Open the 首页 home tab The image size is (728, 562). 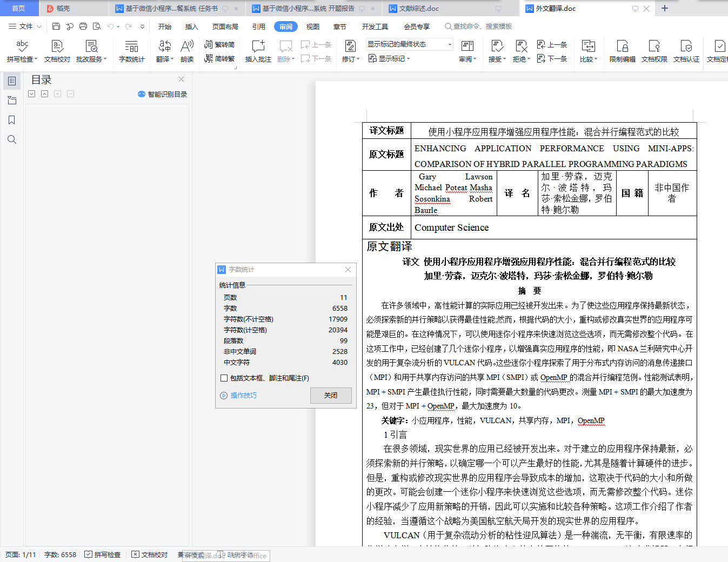(19, 8)
